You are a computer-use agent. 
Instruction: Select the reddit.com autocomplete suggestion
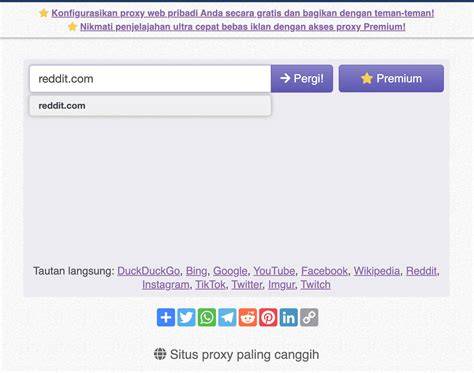[x=150, y=106]
